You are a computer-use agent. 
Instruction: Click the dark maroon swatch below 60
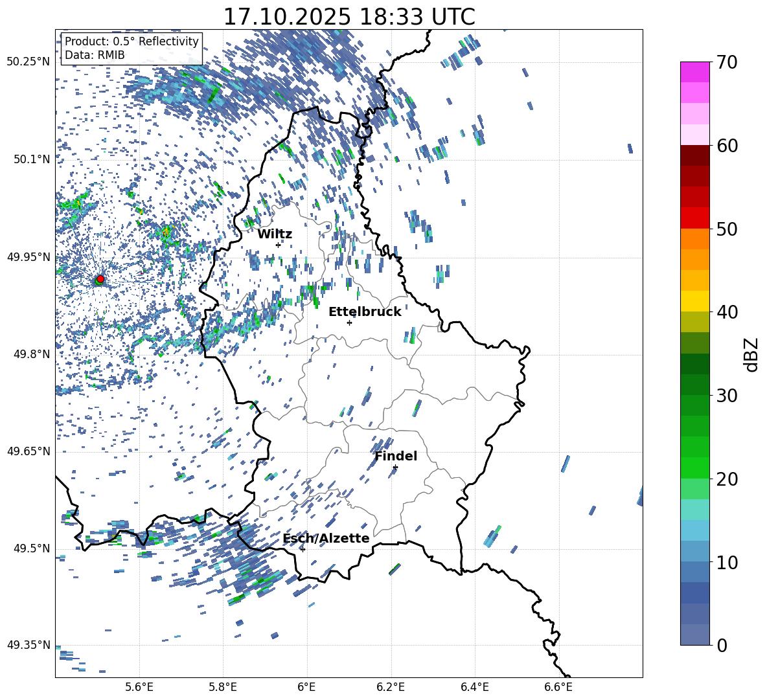click(x=694, y=155)
